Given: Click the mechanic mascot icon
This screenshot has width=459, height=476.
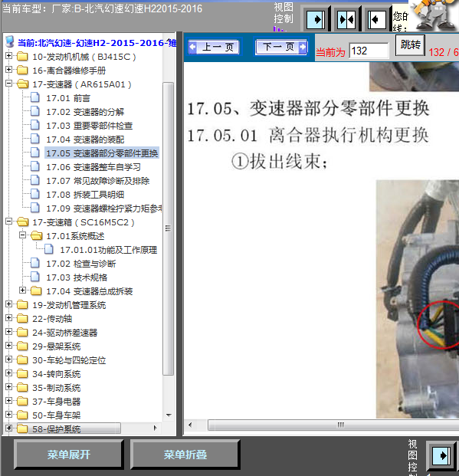Looking at the screenshot, I should tap(434, 15).
